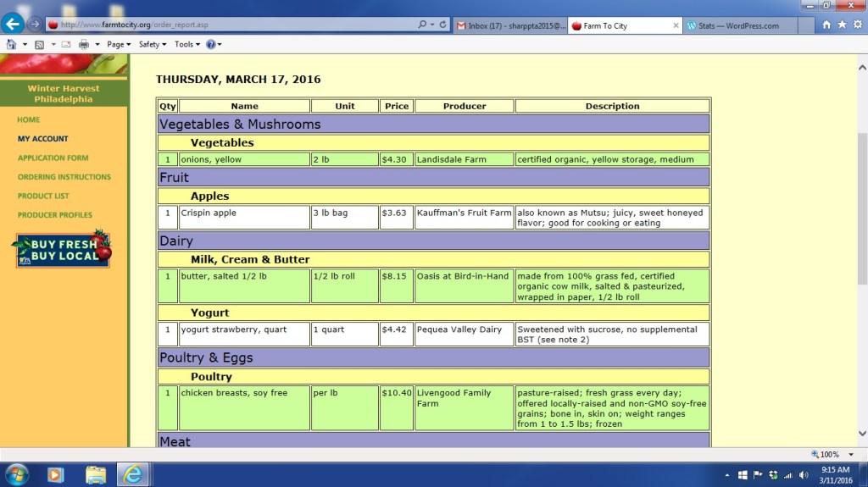The height and width of the screenshot is (487, 868).
Task: Open the PRODUCER PROFILES link
Action: click(x=55, y=215)
